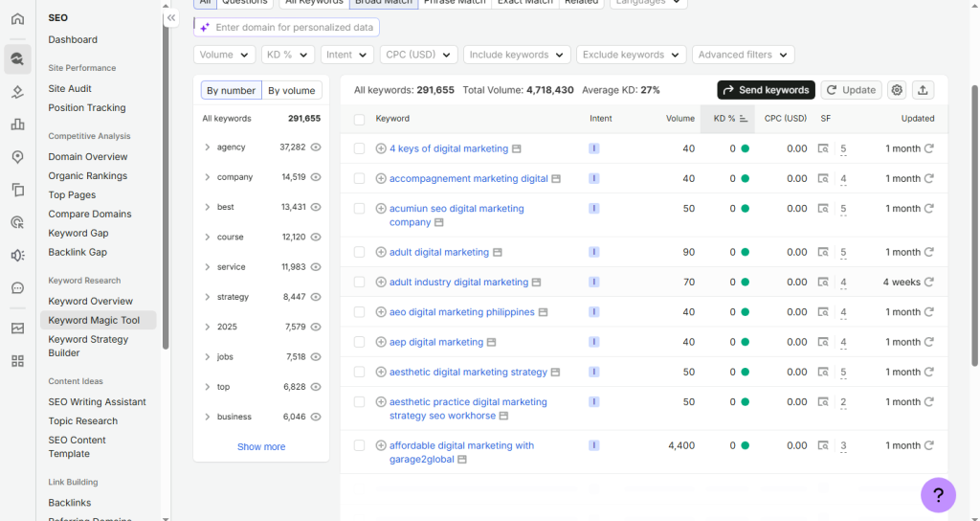Open the Exclude keywords dropdown
Viewport: 980px width, 521px height.
[x=632, y=55]
